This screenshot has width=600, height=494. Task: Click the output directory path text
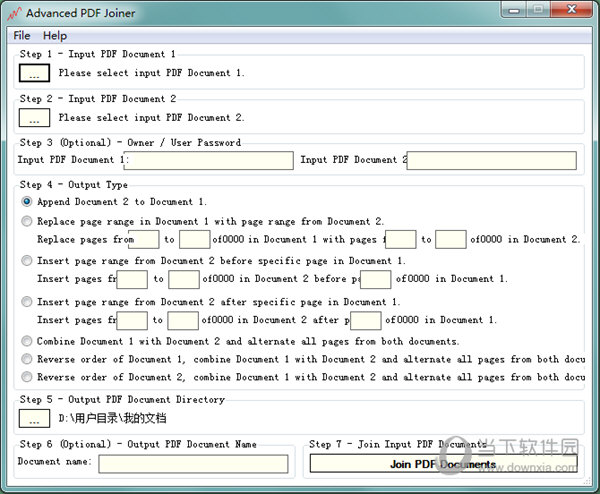point(112,418)
